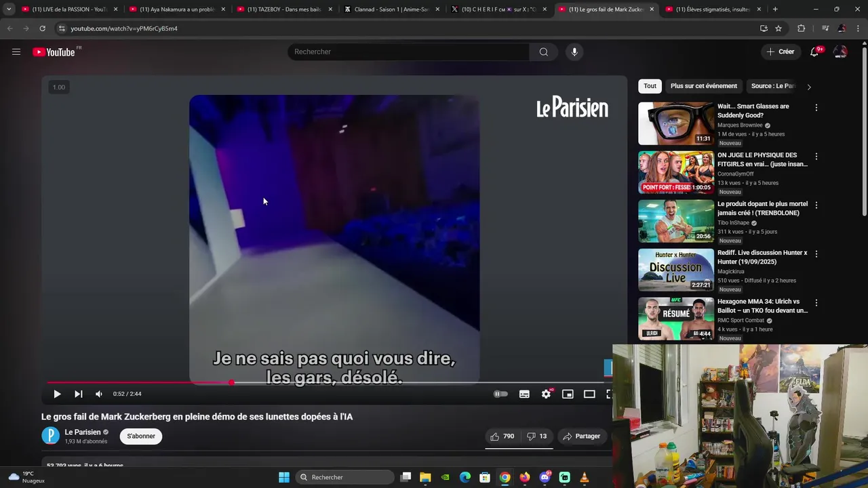The height and width of the screenshot is (488, 868).
Task: Bookmark this page with star icon
Action: coord(778,28)
